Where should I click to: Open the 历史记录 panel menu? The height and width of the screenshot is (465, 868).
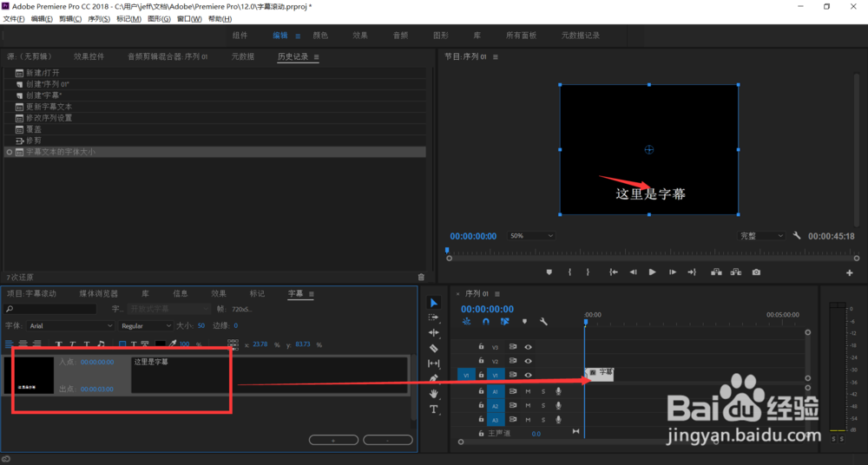pyautogui.click(x=317, y=57)
